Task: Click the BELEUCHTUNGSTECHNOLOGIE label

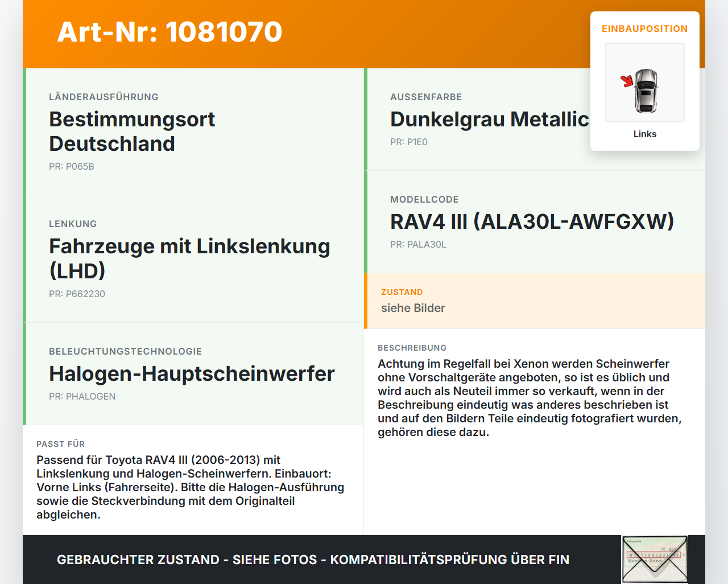Action: pyautogui.click(x=125, y=351)
